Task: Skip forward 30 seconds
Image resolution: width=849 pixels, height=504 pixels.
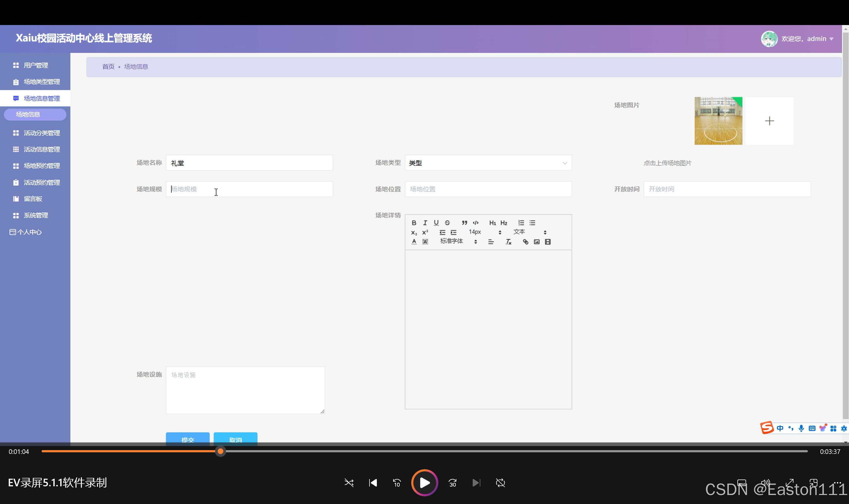Action: [453, 483]
